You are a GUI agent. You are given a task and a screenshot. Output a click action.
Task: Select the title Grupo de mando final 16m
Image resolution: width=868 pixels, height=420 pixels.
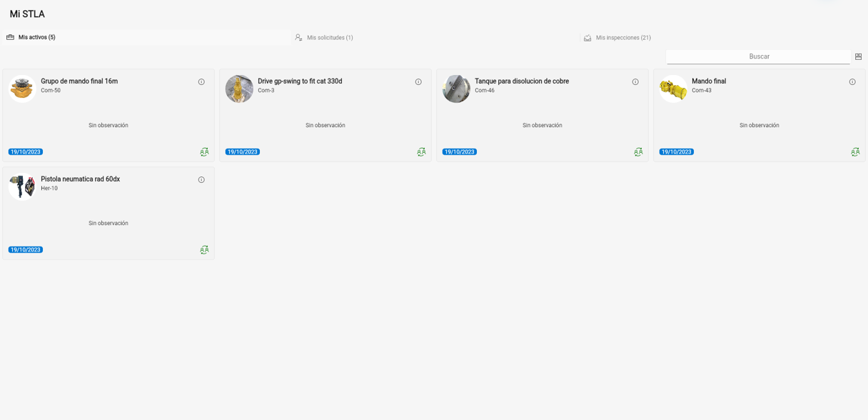79,81
